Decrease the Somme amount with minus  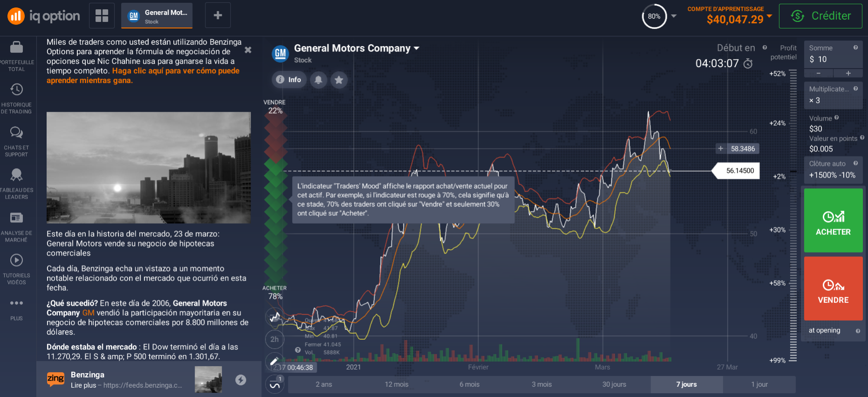(x=818, y=73)
